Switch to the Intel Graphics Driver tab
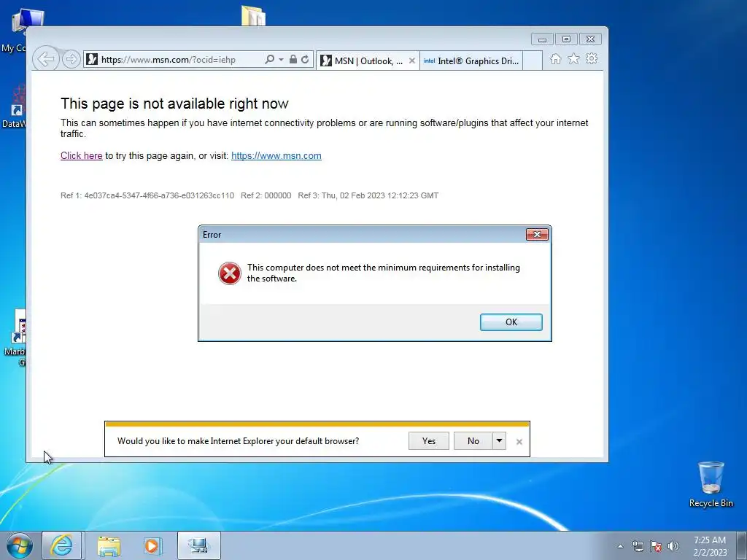The image size is (747, 560). tap(471, 61)
